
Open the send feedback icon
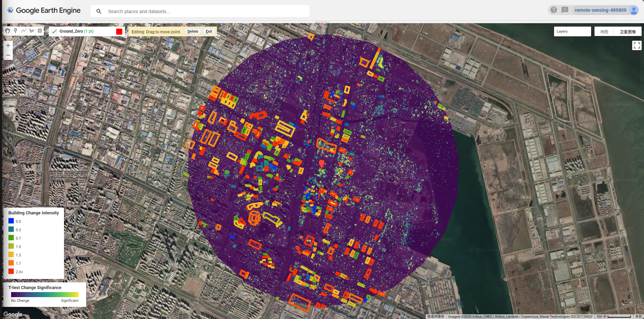point(565,10)
